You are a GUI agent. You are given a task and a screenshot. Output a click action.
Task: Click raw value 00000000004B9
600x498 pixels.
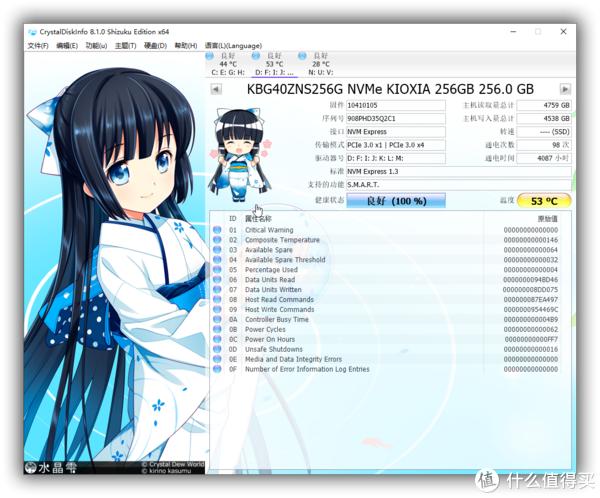[530, 320]
